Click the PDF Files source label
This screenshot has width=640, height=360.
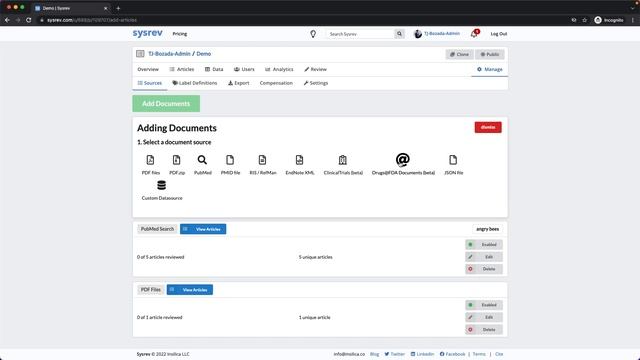[x=151, y=290]
